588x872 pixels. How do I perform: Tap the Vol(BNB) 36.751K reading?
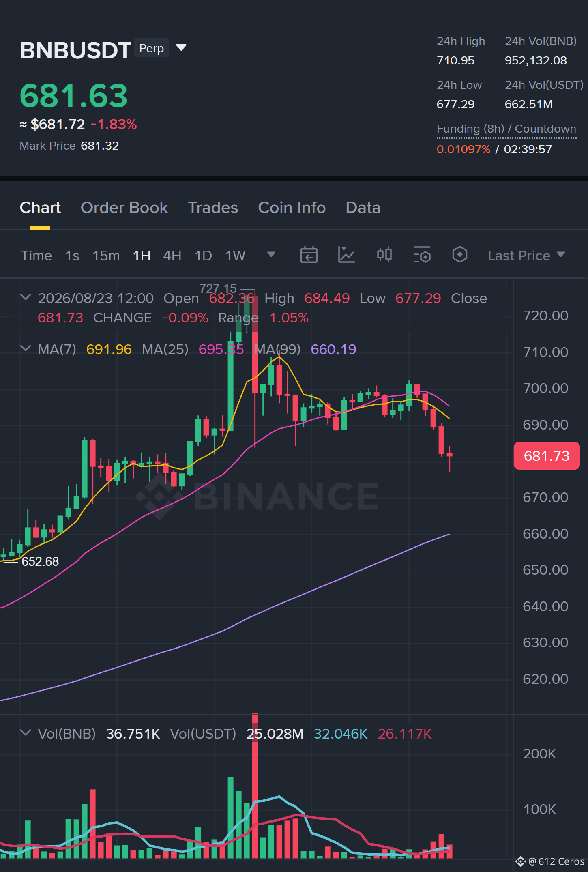click(133, 734)
